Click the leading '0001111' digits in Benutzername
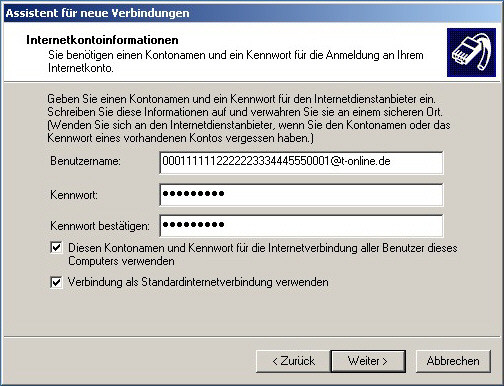Screen dimensions: 504x386 [183, 161]
